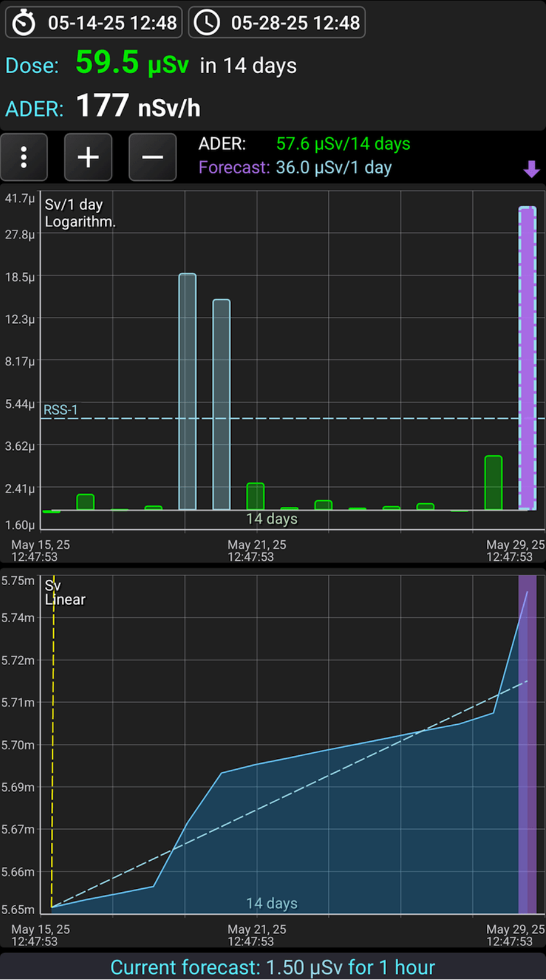Tap the RSS-1 threshold label
Image resolution: width=546 pixels, height=980 pixels.
click(60, 410)
